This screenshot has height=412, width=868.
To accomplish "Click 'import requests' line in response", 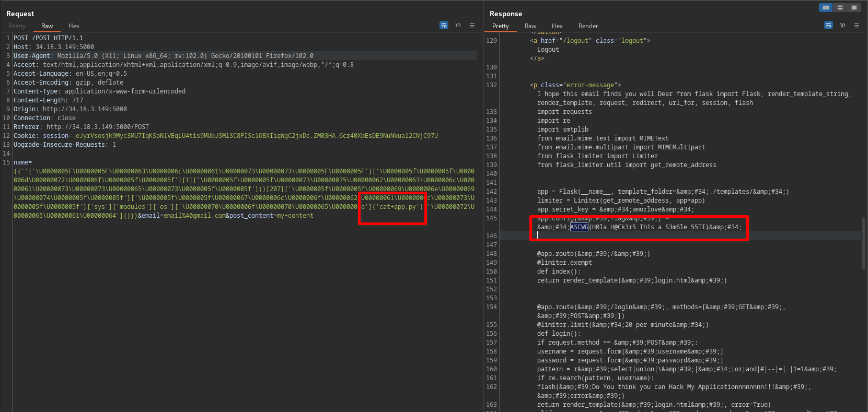I will tap(564, 112).
